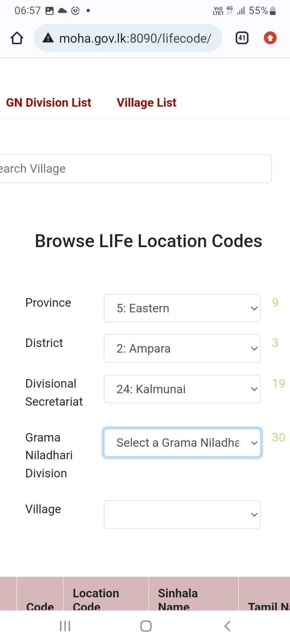Tap the browser home icon
The image size is (290, 644).
[x=17, y=38]
